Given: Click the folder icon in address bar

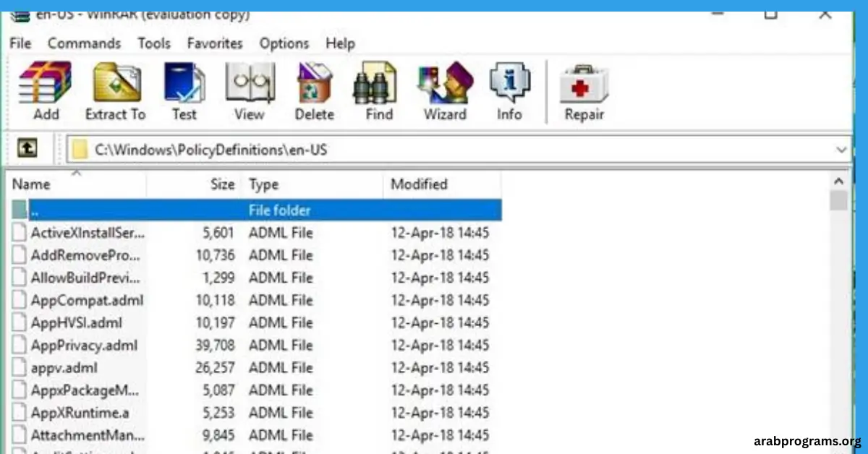Looking at the screenshot, I should [80, 150].
